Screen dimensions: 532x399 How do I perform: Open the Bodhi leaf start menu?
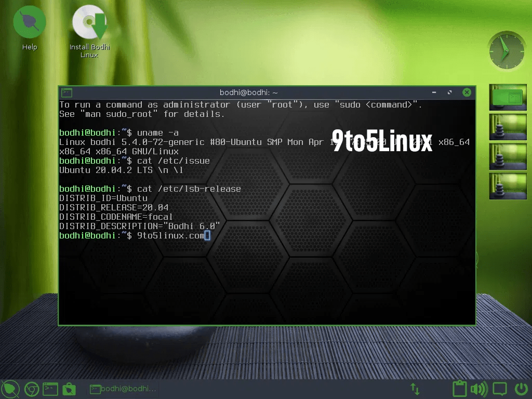[x=10, y=389]
